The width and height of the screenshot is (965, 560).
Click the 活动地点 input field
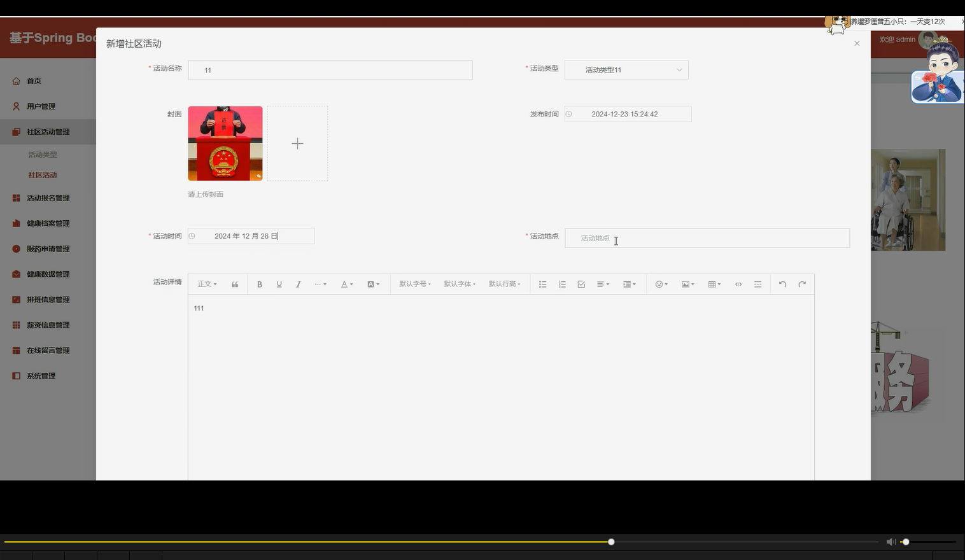pyautogui.click(x=707, y=238)
